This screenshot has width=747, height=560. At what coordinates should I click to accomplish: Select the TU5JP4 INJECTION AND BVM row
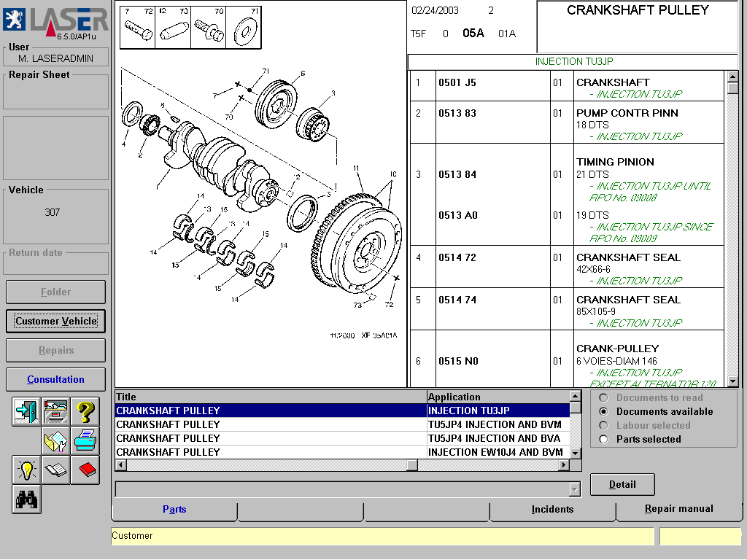(x=343, y=424)
